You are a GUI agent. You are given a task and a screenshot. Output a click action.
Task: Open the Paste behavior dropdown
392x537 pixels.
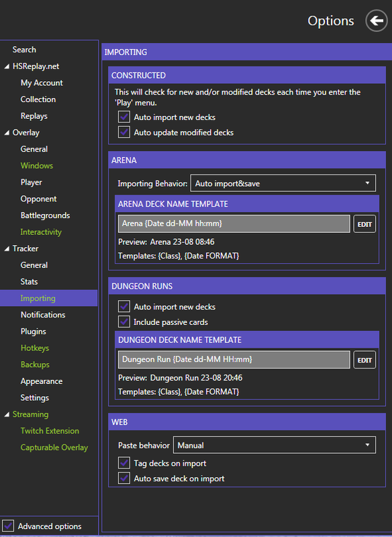[275, 445]
